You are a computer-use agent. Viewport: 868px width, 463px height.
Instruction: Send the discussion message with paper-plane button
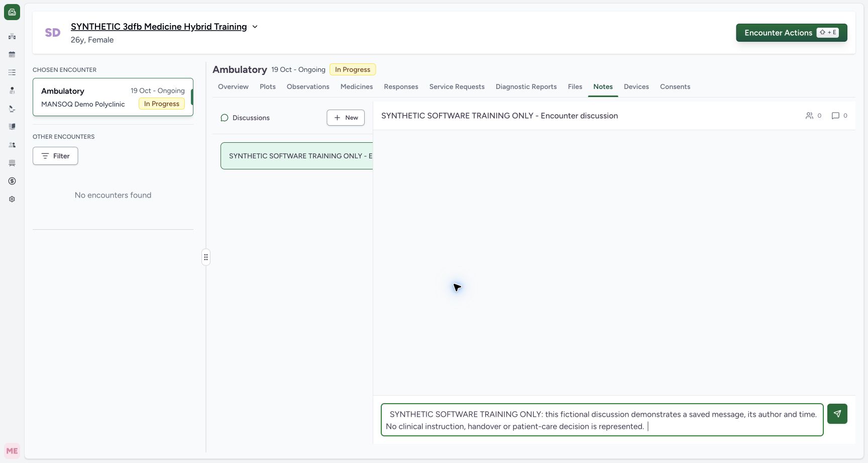click(x=837, y=414)
